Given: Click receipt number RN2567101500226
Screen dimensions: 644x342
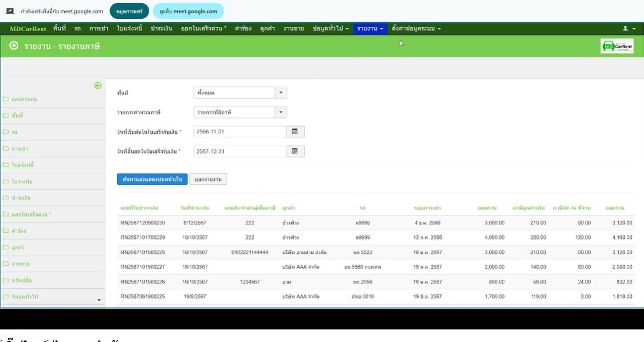Looking at the screenshot, I should click(x=143, y=282).
